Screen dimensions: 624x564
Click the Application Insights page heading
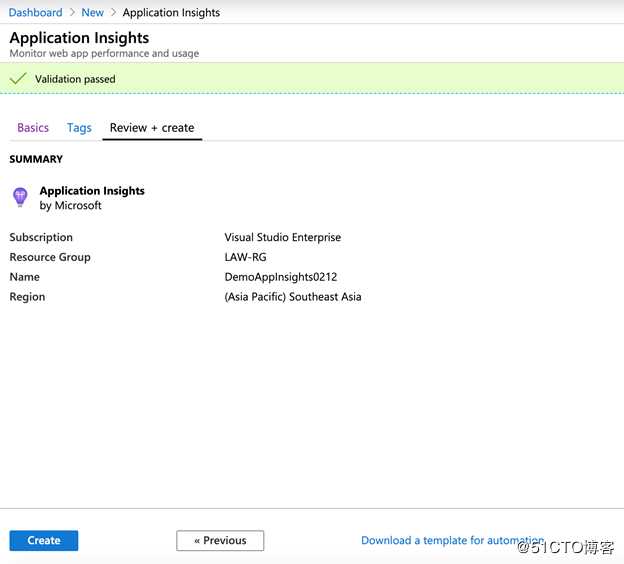point(79,38)
